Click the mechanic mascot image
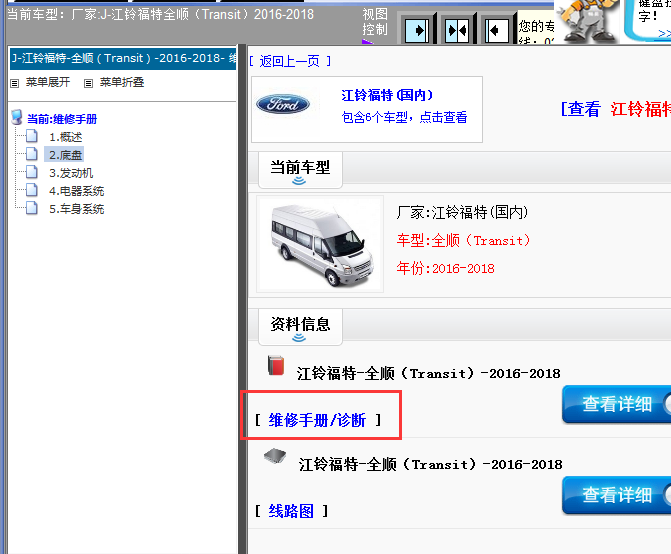The height and width of the screenshot is (554, 671). coord(588,21)
